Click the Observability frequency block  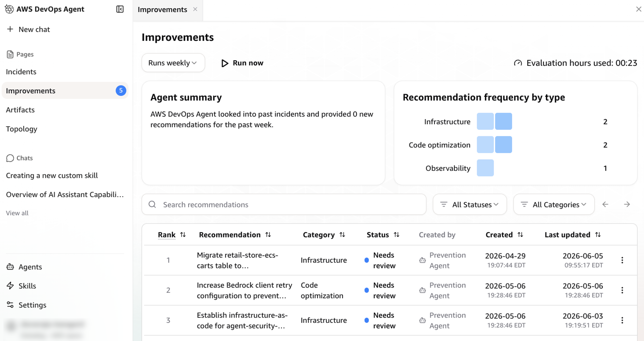click(485, 168)
